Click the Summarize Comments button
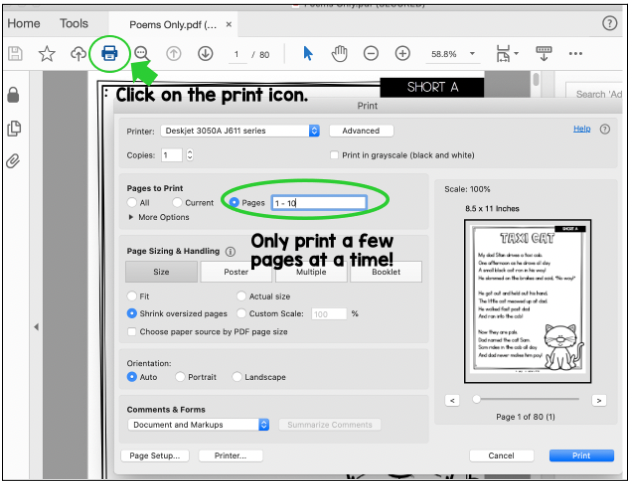Screen dimensions: 632x484 pos(330,425)
